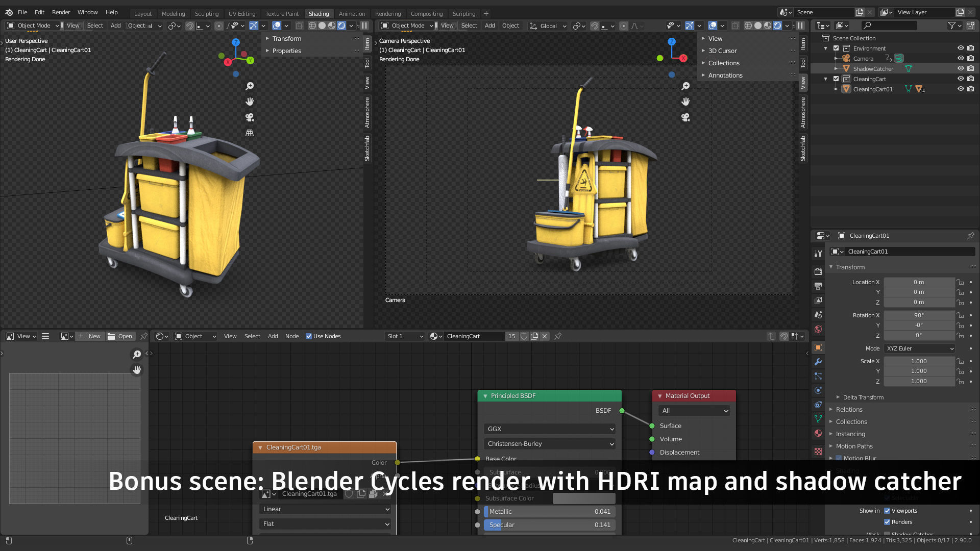Lock Location X with its padlock icon
Image resolution: width=980 pixels, height=551 pixels.
(x=960, y=282)
